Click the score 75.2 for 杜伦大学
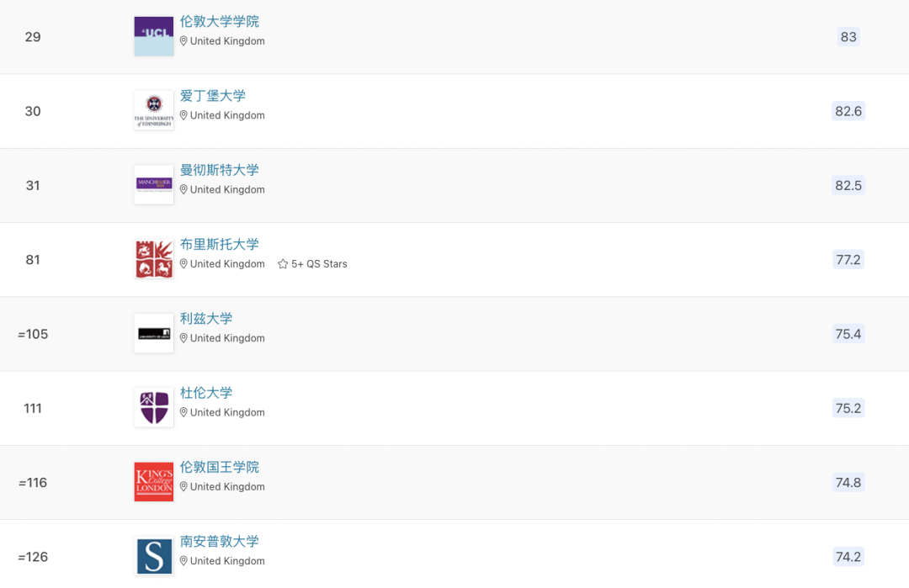Screen dimensions: 909x588 click(848, 409)
